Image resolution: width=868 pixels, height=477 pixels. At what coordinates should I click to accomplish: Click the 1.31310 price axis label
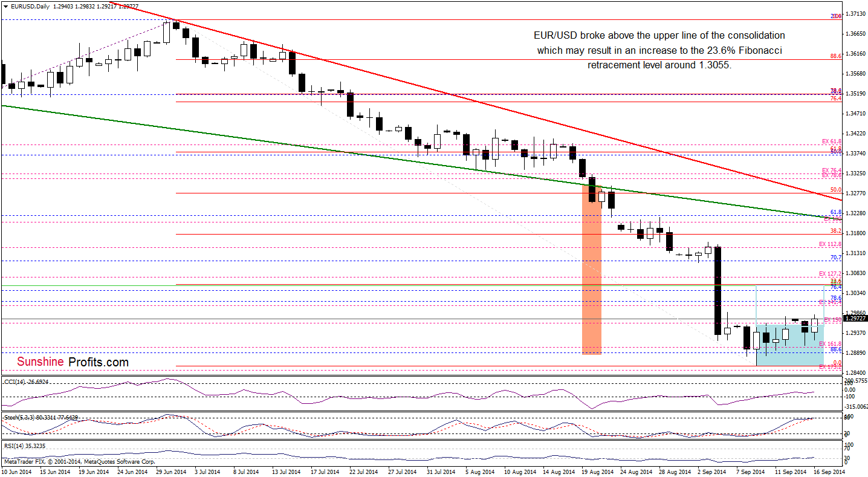(855, 253)
